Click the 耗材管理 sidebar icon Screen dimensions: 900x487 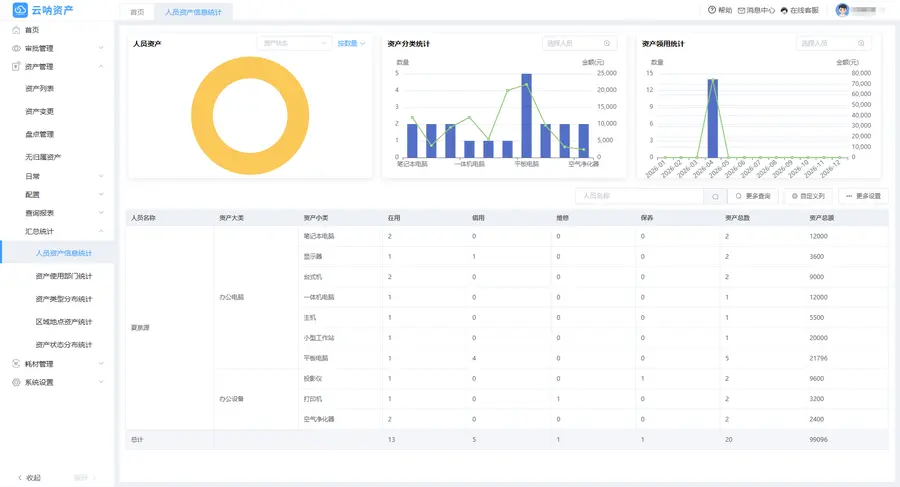16,364
